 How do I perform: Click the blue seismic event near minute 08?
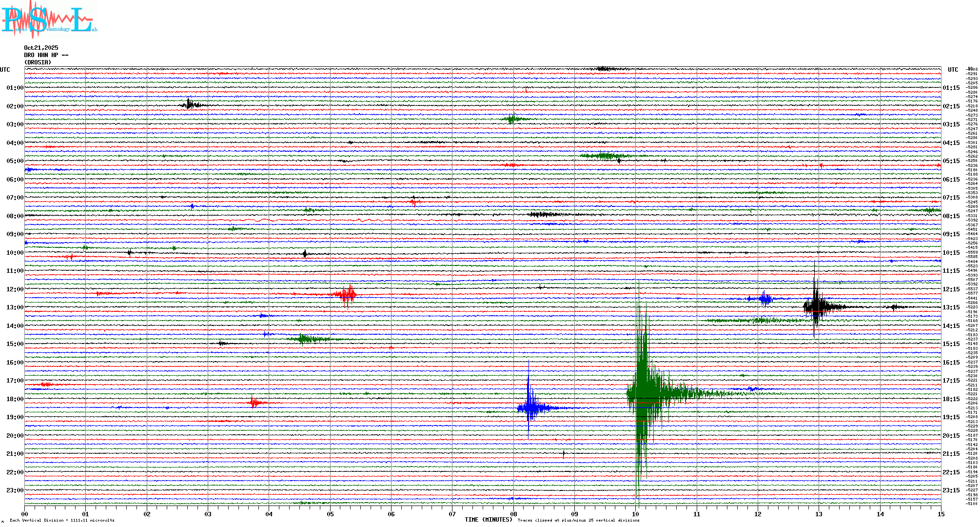point(529,407)
